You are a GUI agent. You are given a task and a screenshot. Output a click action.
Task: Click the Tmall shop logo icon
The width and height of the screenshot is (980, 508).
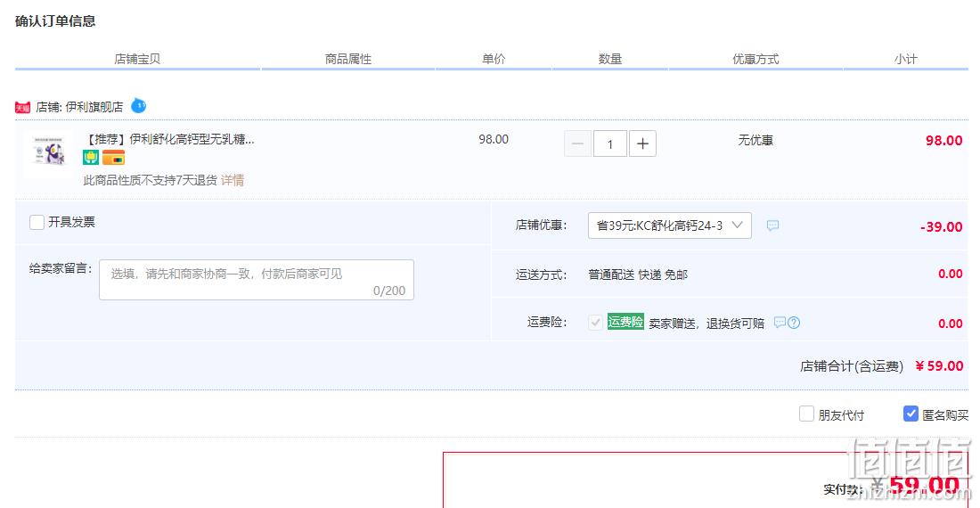point(22,108)
